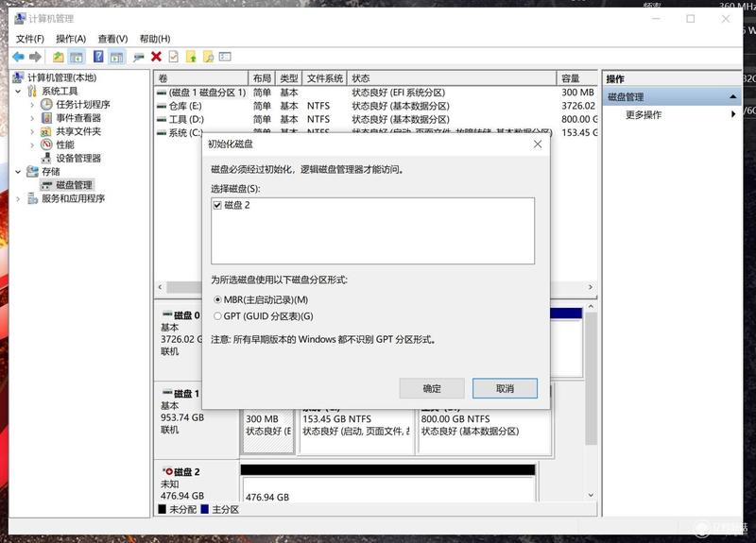Viewport: 756px width, 543px height.
Task: Click the black 未分配 legend swatch
Action: click(x=162, y=509)
